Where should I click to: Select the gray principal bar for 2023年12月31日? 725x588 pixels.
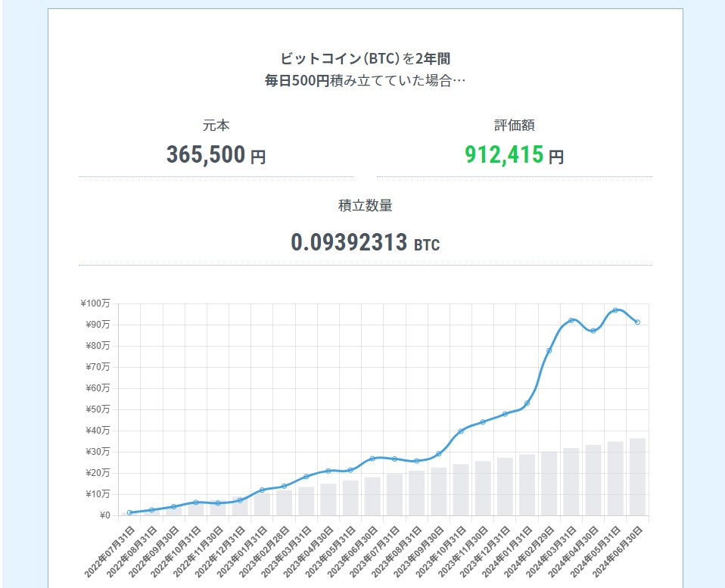click(x=505, y=487)
